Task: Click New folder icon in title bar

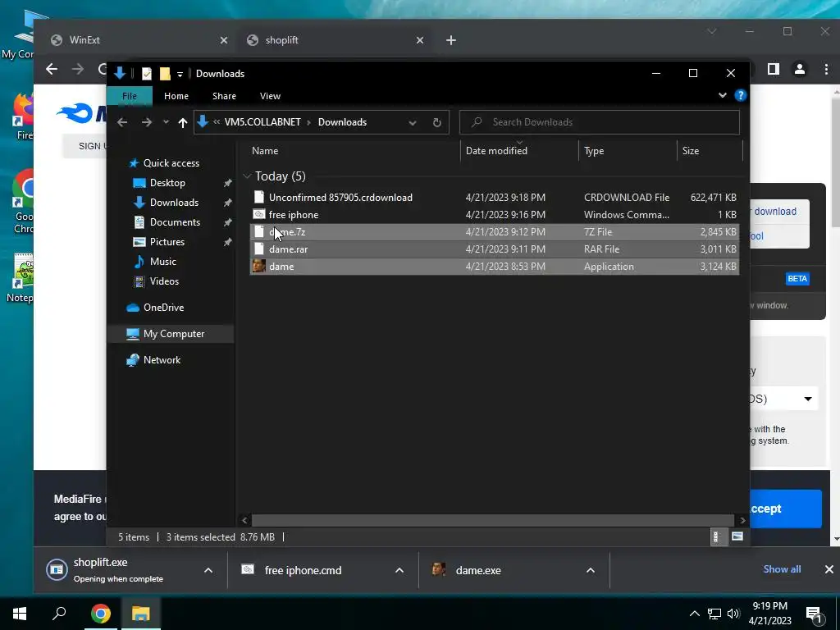Action: coord(165,73)
